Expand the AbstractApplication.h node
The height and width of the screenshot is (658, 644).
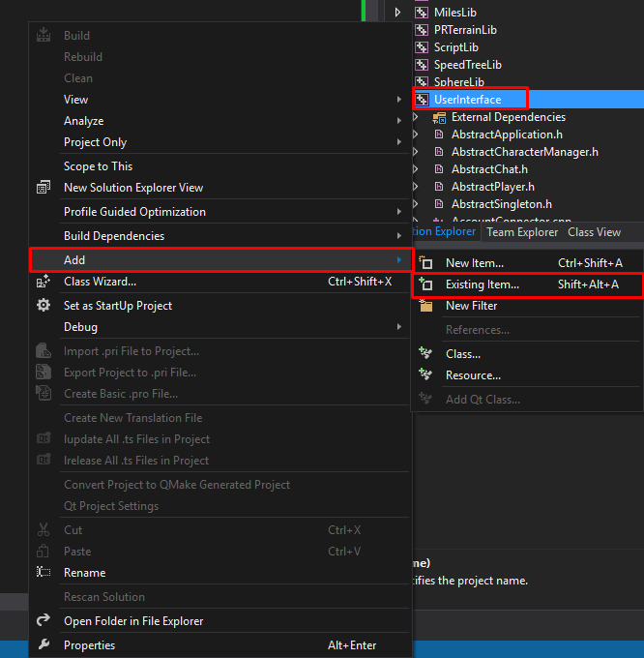416,135
